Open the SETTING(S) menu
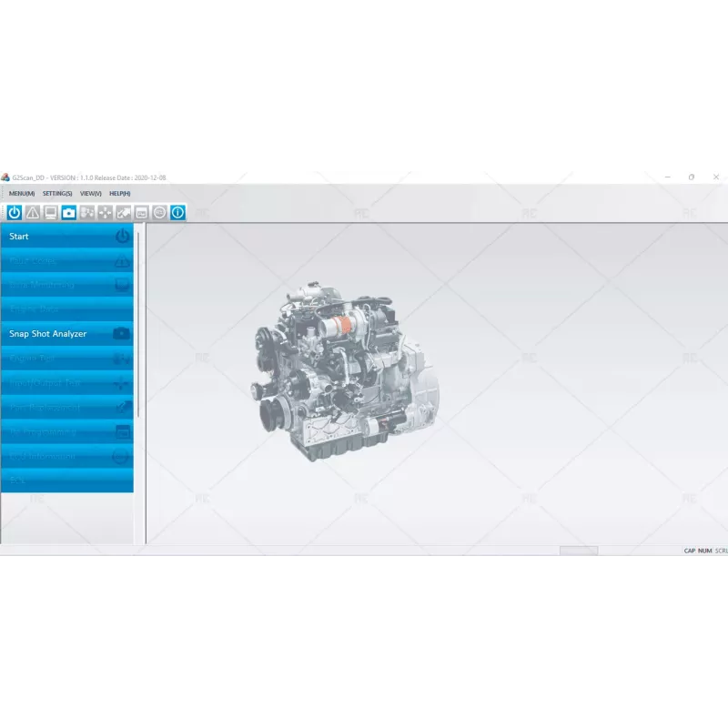Image resolution: width=728 pixels, height=728 pixels. (x=57, y=194)
